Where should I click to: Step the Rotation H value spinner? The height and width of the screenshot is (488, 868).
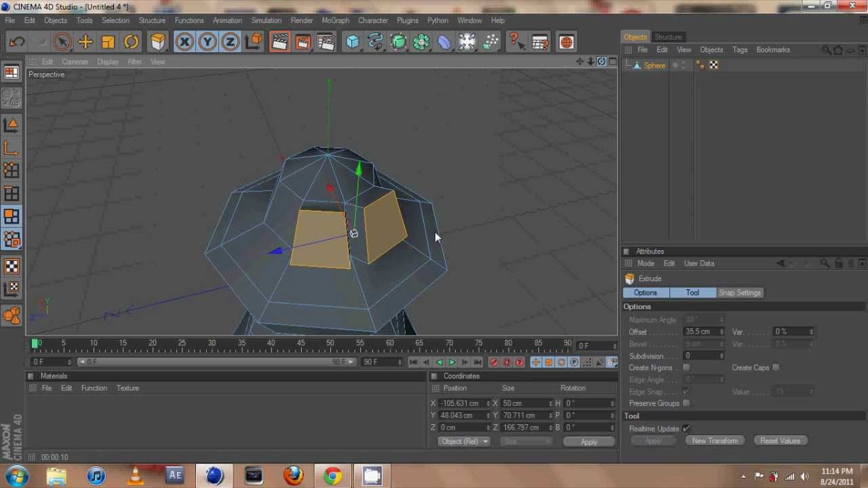point(613,403)
